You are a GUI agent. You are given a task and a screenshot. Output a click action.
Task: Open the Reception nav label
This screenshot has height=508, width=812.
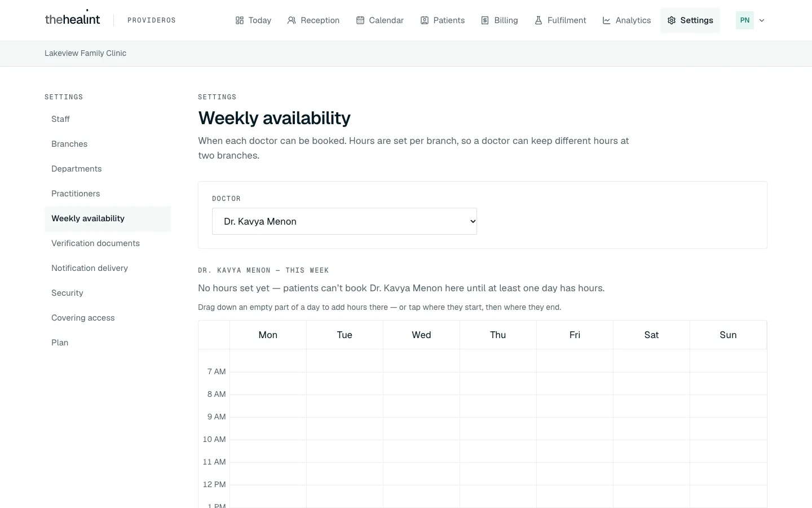click(320, 20)
